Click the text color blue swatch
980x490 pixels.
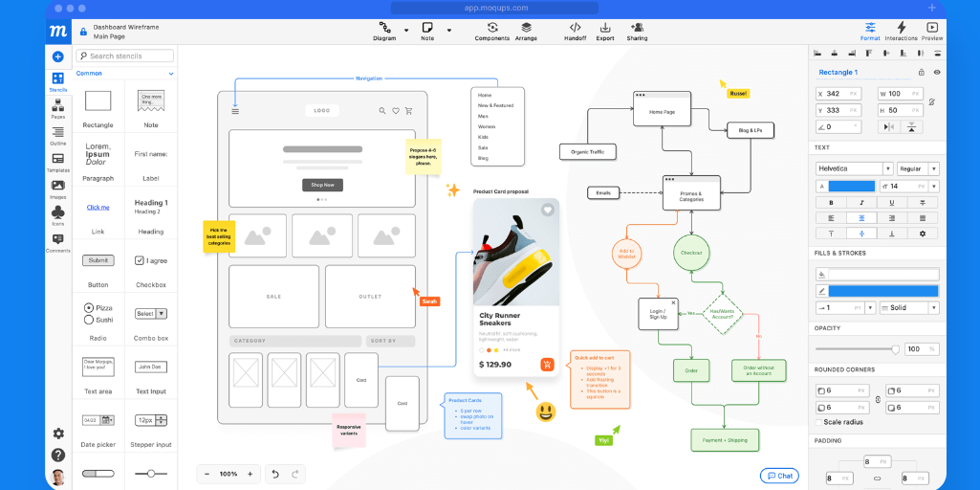pos(852,187)
